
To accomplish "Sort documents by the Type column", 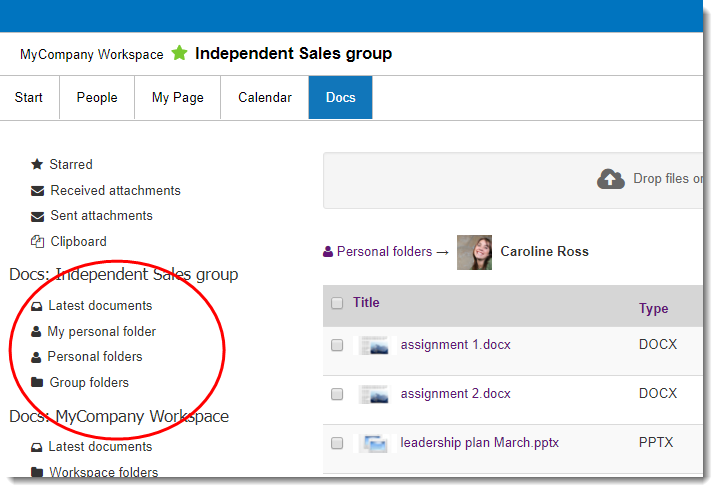I will 653,308.
